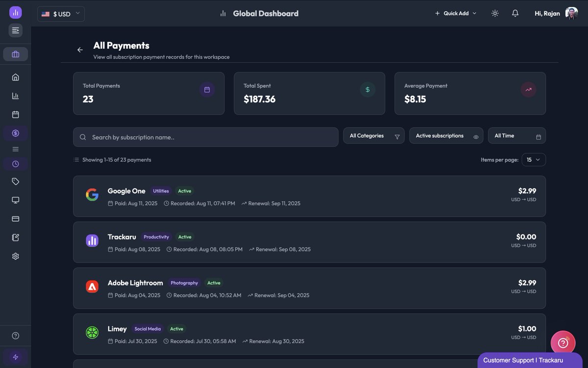Click the $8.15 average payment value
The image size is (588, 368).
point(415,99)
